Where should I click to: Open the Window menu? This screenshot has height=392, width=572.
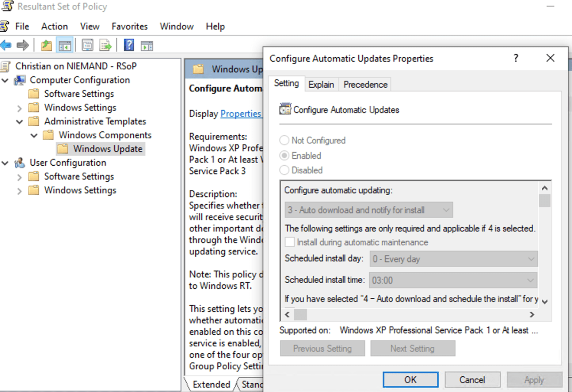pos(177,26)
